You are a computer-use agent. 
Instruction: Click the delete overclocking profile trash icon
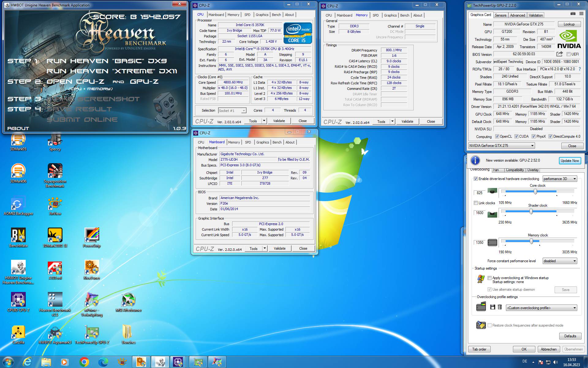pos(500,307)
